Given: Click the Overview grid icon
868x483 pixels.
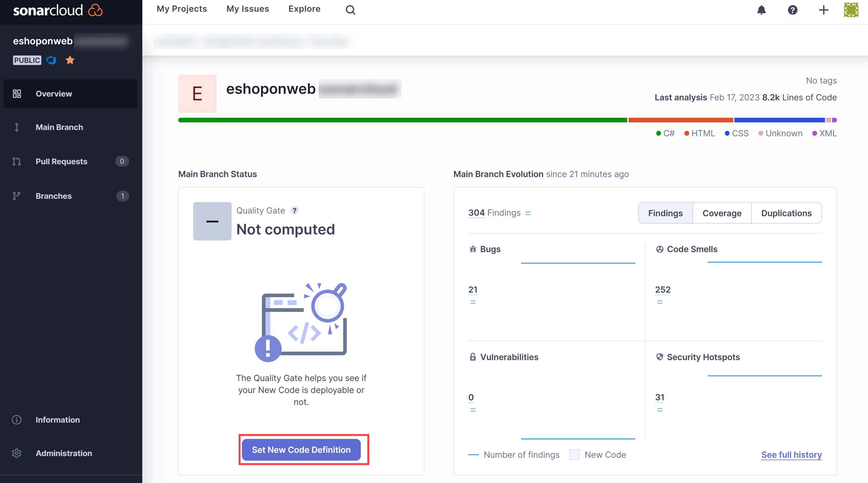Looking at the screenshot, I should (17, 94).
